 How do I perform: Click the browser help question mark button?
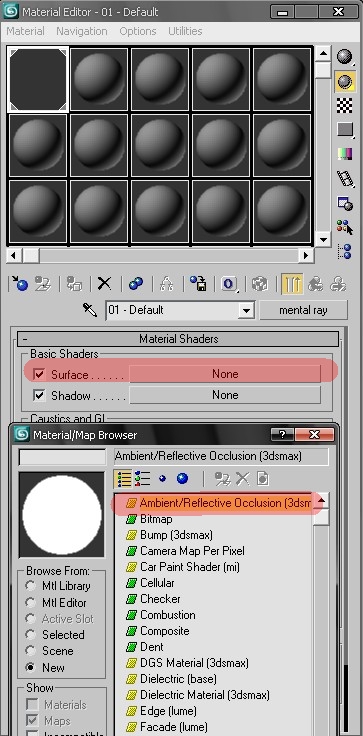click(282, 435)
